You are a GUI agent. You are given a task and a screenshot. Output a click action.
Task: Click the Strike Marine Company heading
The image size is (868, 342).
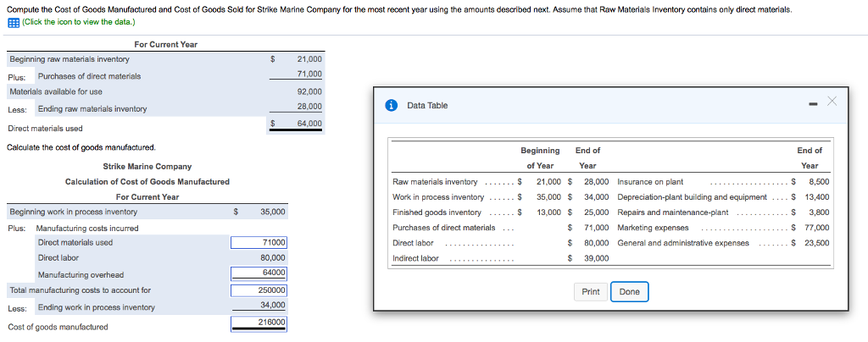(x=147, y=166)
